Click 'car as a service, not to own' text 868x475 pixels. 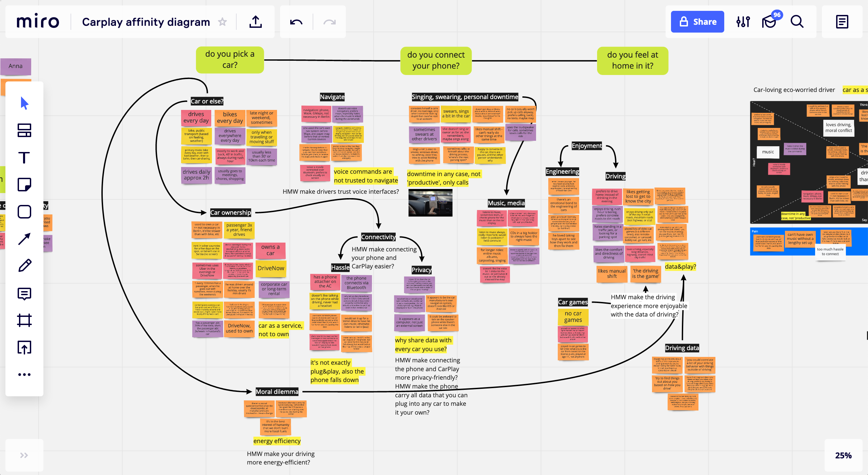(280, 330)
